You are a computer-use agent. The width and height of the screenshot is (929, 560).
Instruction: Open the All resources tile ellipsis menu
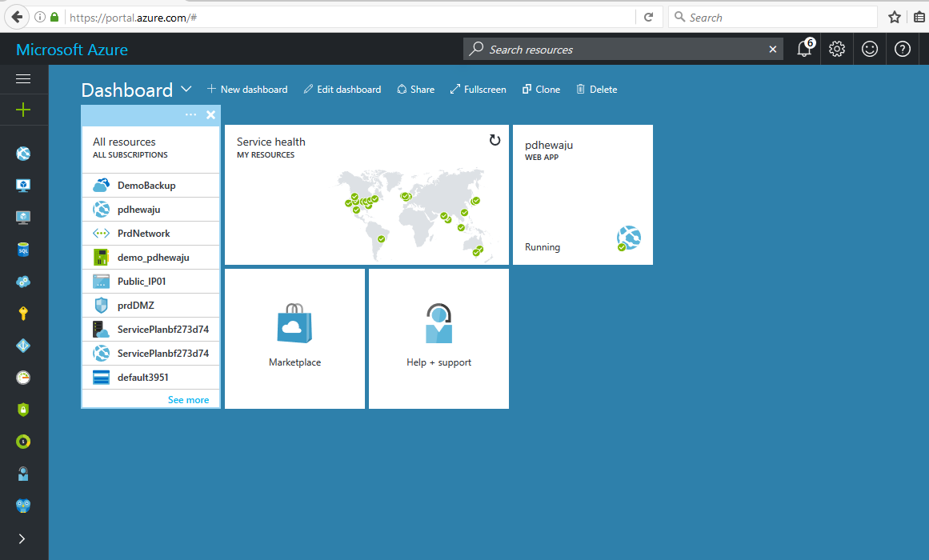tap(190, 114)
